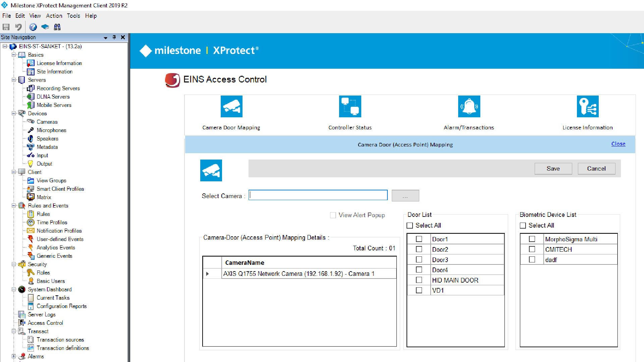Check the Door1 checkbox
The width and height of the screenshot is (644, 362).
pos(419,239)
